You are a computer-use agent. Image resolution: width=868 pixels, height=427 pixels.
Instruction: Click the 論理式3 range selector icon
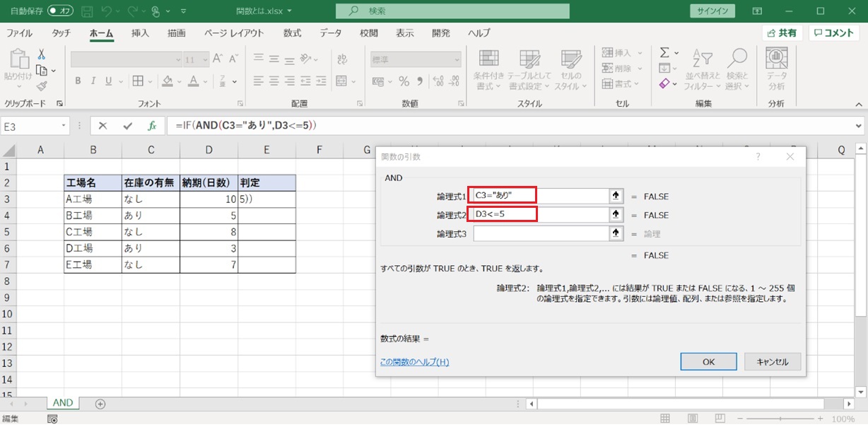[x=616, y=233]
